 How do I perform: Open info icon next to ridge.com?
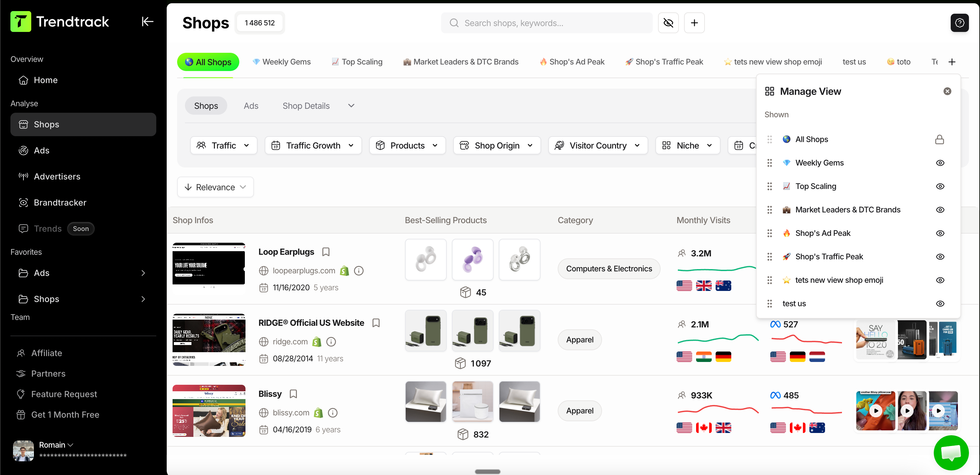[331, 342]
